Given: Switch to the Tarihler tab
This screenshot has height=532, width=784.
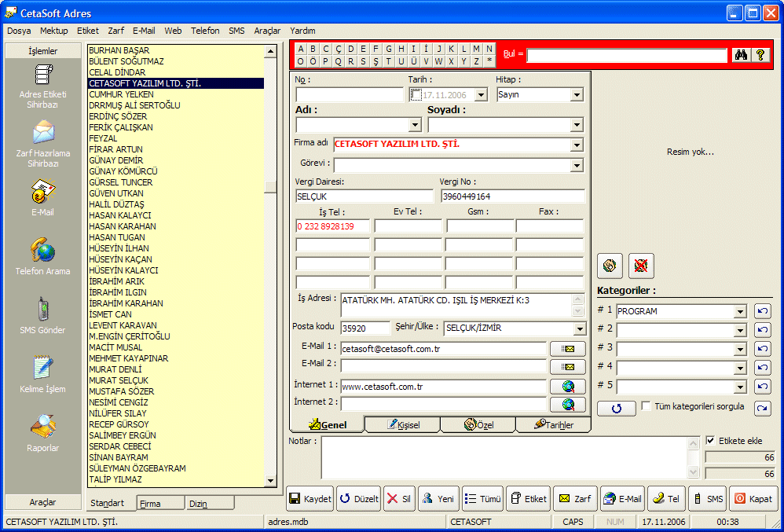Looking at the screenshot, I should (x=554, y=425).
